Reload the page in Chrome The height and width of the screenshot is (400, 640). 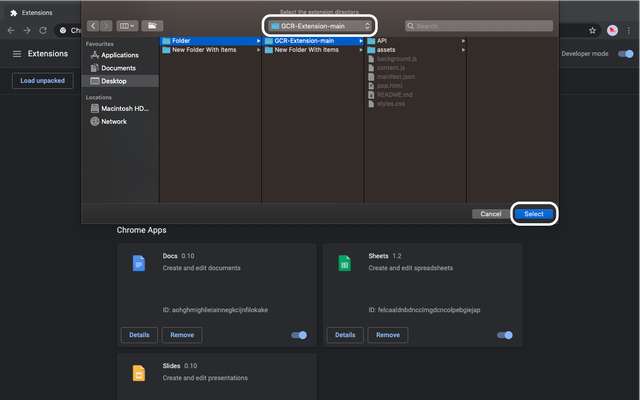(43, 30)
